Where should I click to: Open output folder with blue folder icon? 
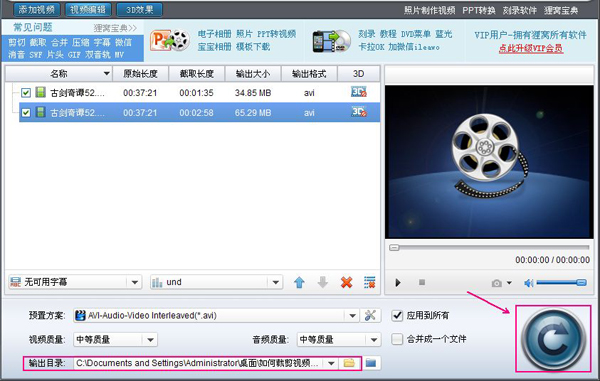[371, 363]
